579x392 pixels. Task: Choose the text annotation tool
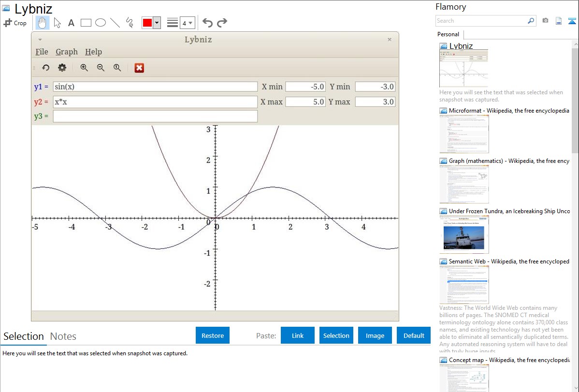tap(71, 23)
